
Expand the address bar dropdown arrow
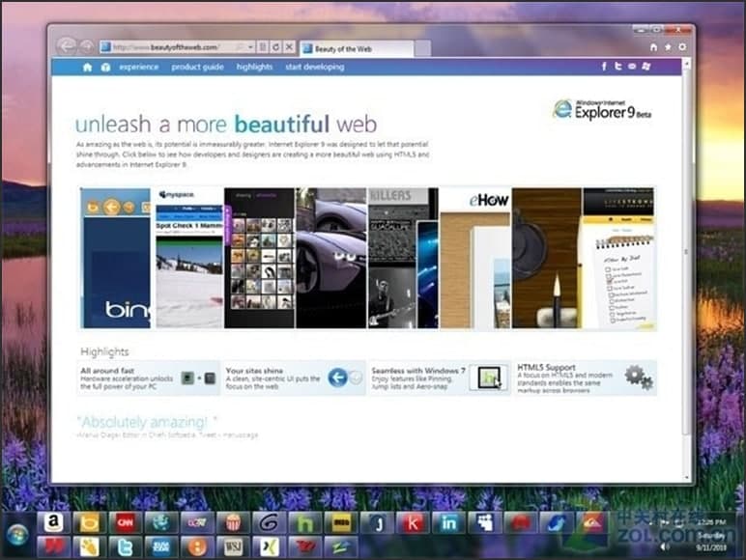pos(251,46)
